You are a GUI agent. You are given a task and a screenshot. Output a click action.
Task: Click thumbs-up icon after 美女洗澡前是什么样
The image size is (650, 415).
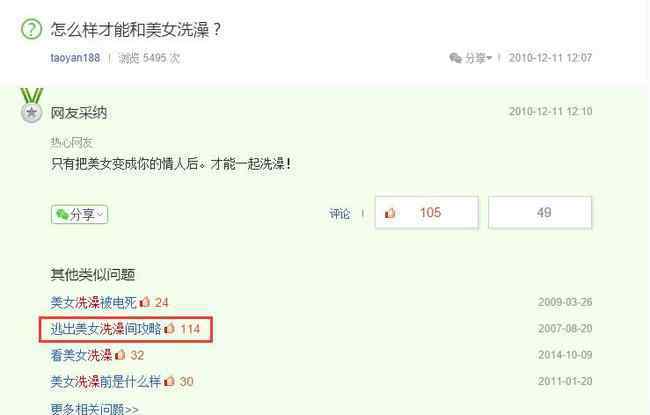tap(169, 381)
